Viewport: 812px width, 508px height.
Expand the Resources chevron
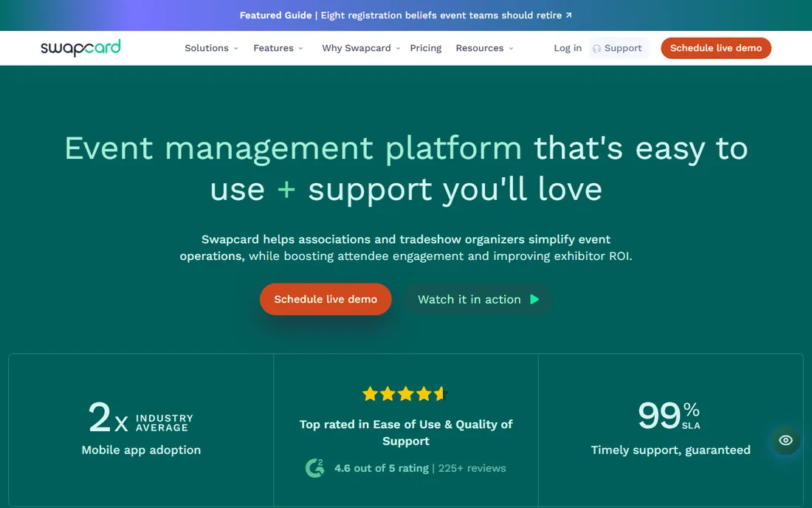point(511,49)
